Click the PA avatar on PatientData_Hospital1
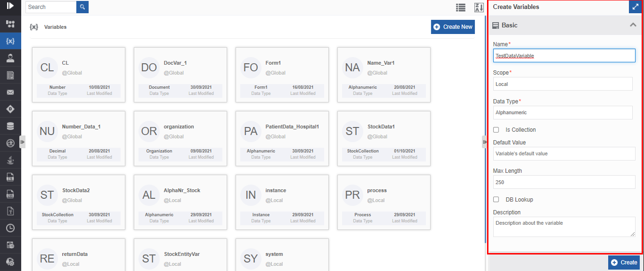Screen dimensions: 644x271 (251, 131)
